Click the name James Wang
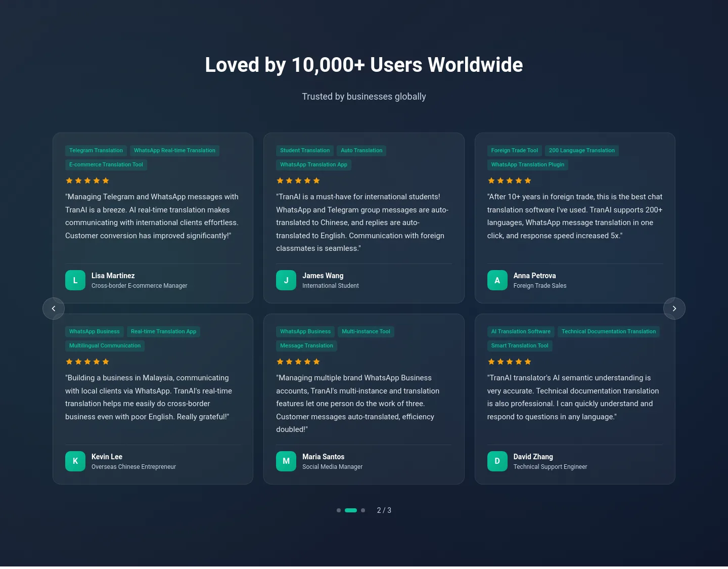 (323, 276)
